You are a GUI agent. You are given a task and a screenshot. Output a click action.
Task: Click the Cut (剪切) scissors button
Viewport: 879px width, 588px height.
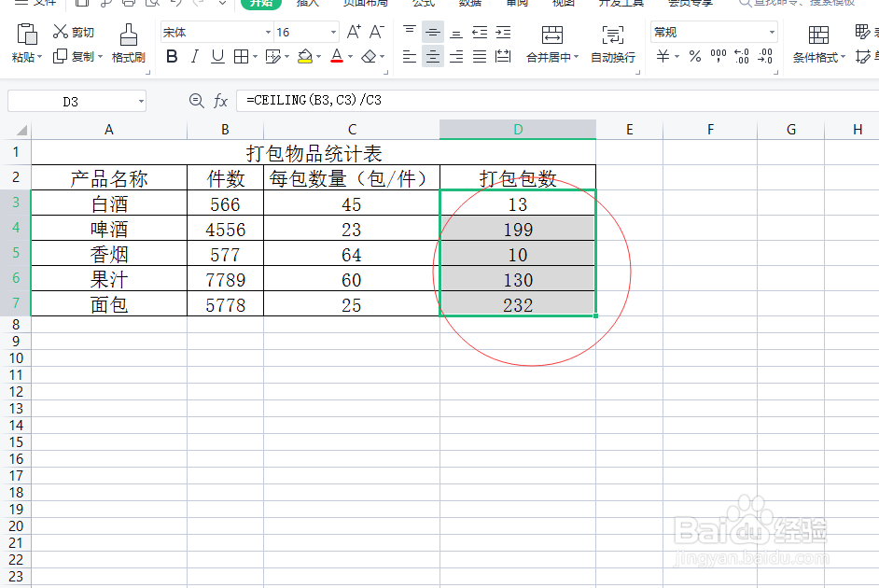74,32
